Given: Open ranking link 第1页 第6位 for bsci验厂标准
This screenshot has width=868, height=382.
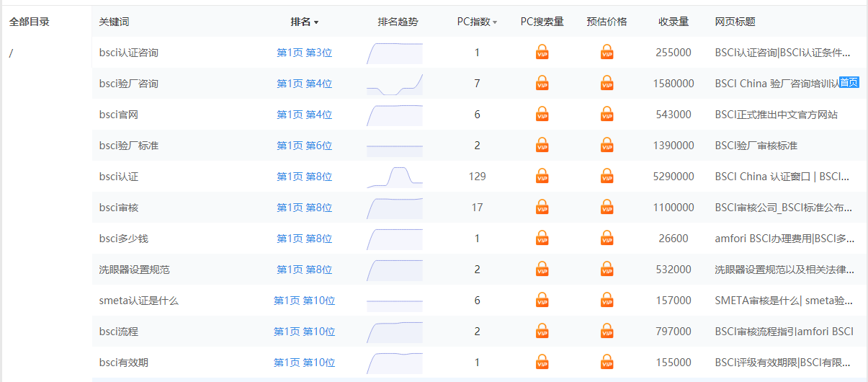Looking at the screenshot, I should click(x=304, y=146).
